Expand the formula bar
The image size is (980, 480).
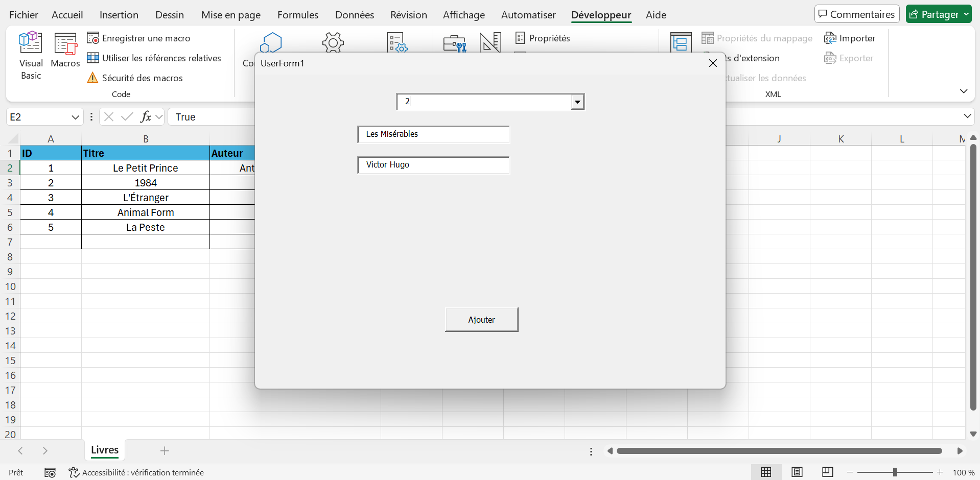coord(967,116)
